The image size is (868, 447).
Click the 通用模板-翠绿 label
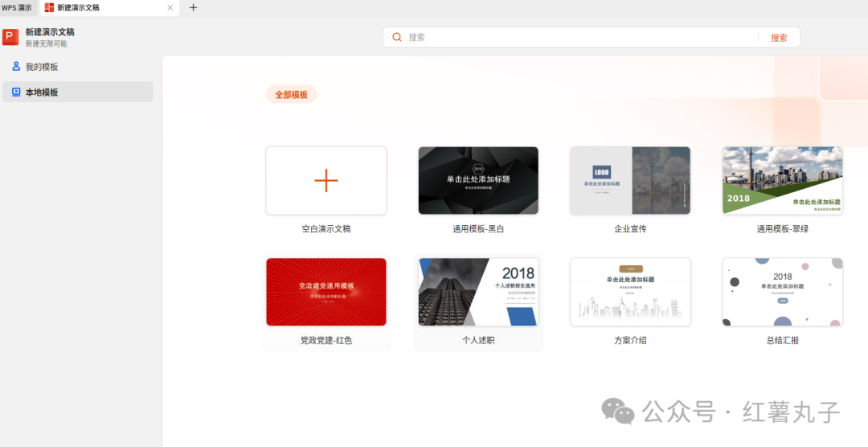pos(783,229)
